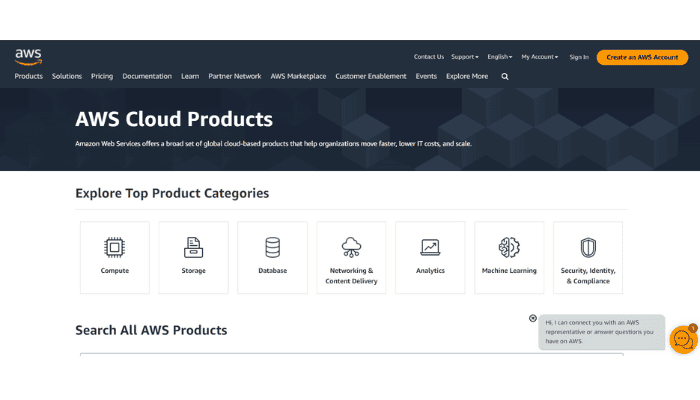Open the Documentation menu
This screenshot has height=400, width=700.
pos(147,76)
